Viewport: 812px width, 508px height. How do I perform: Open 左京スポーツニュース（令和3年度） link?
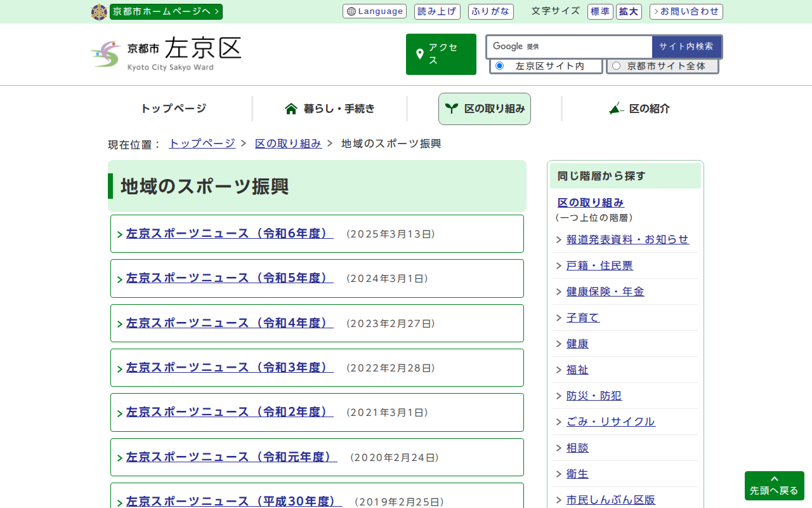[x=230, y=368]
